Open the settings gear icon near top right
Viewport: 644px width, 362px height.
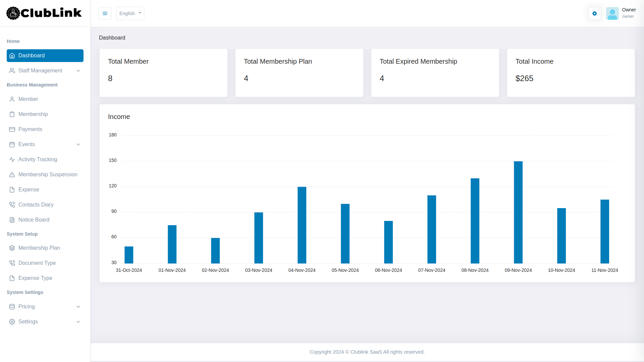594,13
